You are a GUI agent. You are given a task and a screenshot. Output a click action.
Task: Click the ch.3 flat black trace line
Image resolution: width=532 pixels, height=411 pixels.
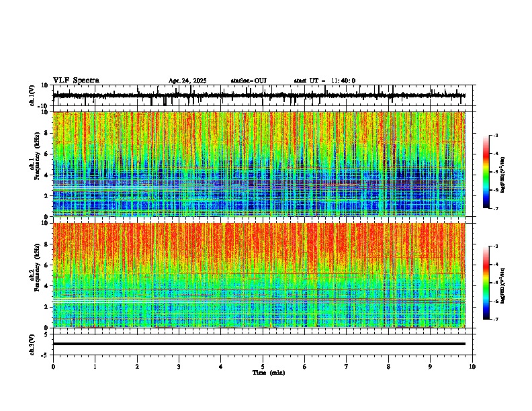(x=259, y=344)
